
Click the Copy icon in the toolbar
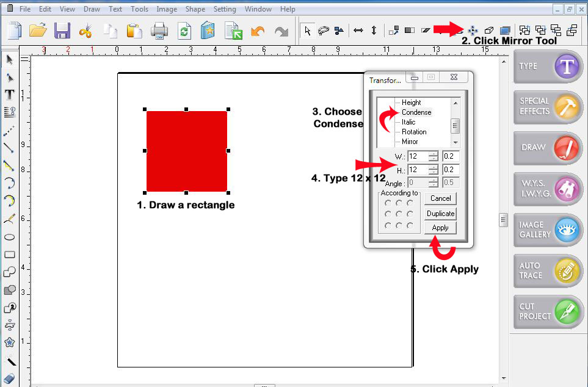point(111,31)
